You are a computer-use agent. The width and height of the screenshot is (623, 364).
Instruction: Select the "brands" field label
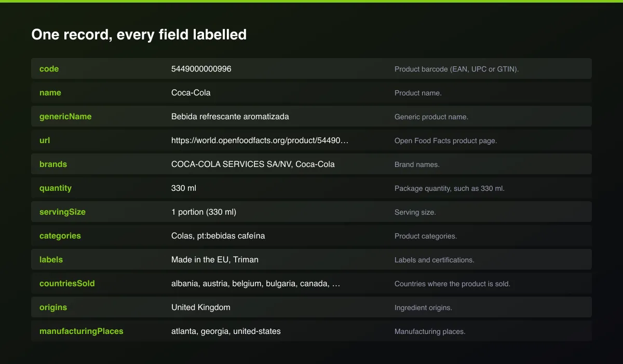(53, 164)
